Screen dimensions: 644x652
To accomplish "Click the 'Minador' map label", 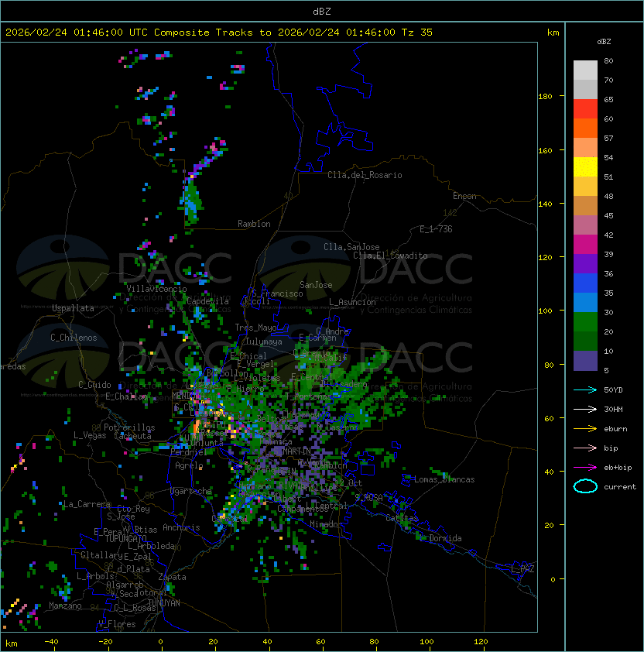I will click(x=327, y=524).
